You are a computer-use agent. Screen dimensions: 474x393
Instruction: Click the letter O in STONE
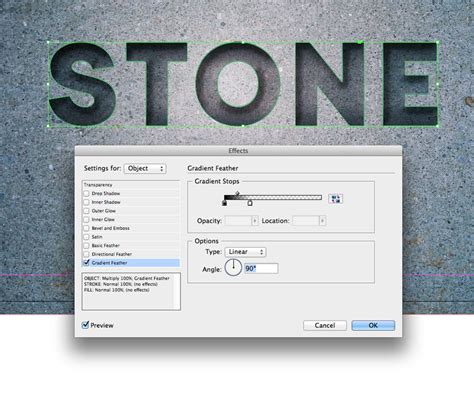click(x=238, y=83)
